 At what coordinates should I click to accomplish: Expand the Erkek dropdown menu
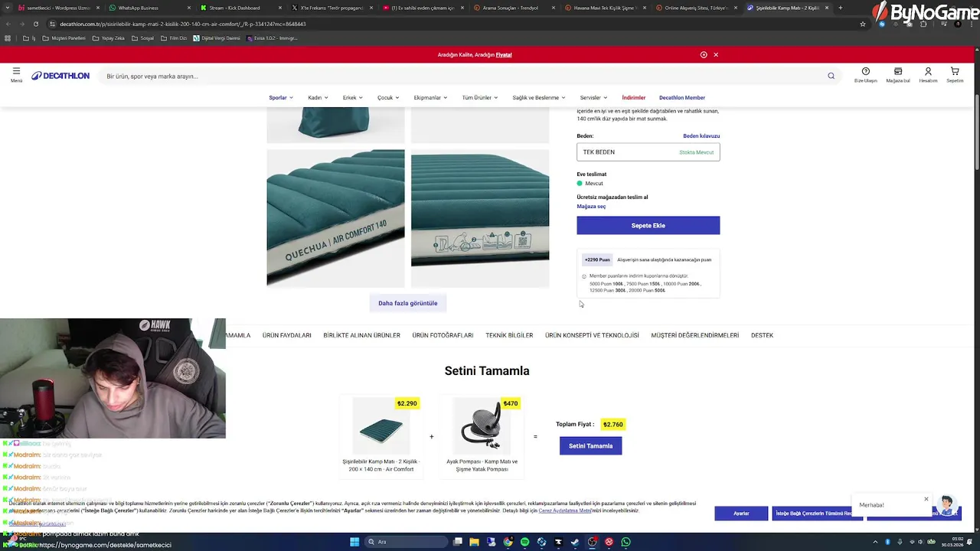pyautogui.click(x=353, y=97)
